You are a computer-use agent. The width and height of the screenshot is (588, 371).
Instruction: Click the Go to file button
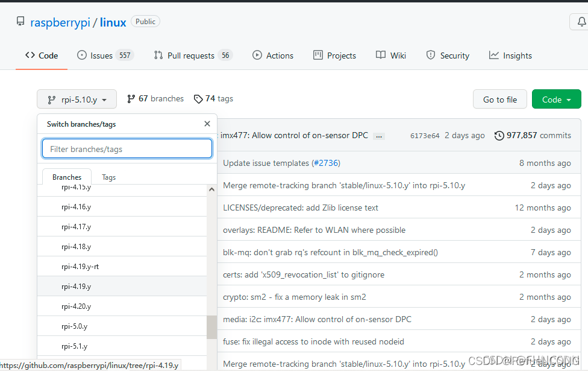[x=500, y=99]
